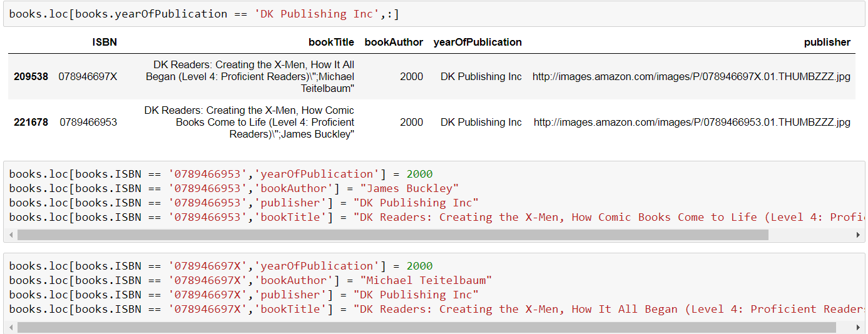Select the bookAuthor column header
The image size is (868, 334).
click(394, 43)
